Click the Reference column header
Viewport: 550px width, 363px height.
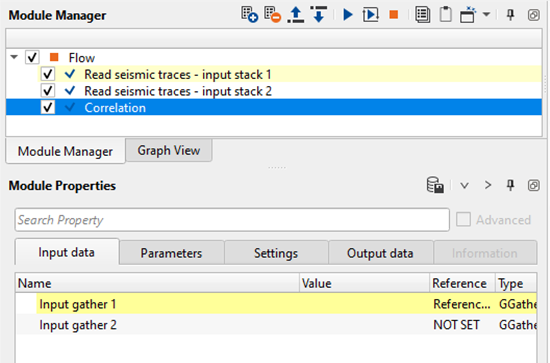click(x=462, y=283)
